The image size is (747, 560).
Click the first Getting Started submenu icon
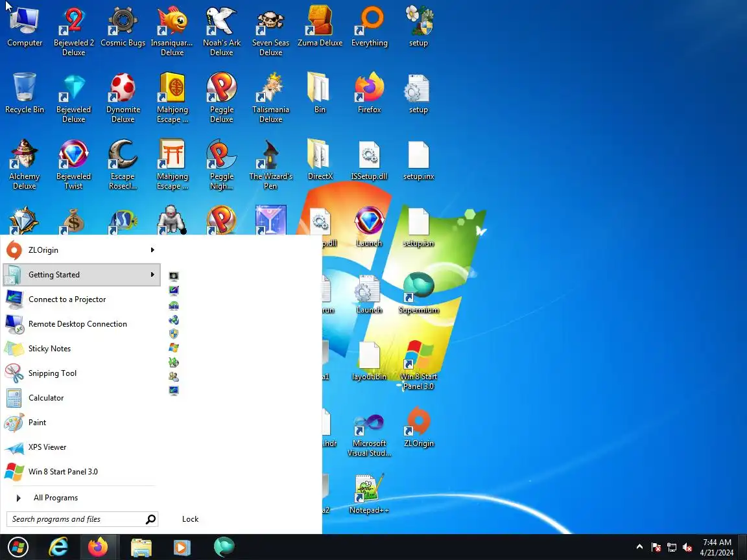point(174,277)
